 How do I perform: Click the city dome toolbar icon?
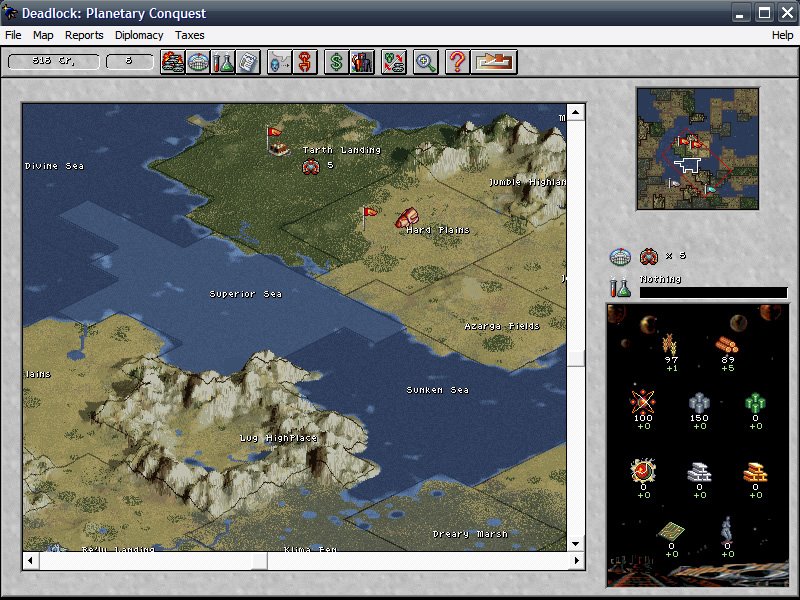(198, 62)
